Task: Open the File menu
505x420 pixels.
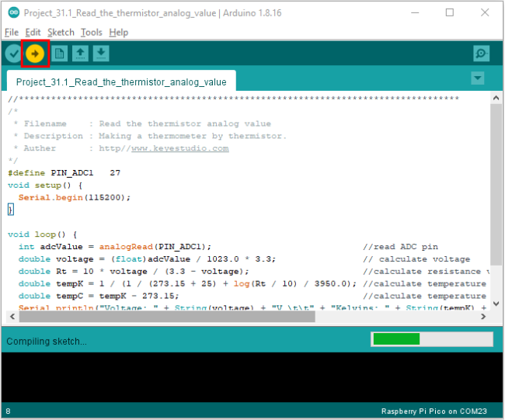Action: [x=12, y=32]
